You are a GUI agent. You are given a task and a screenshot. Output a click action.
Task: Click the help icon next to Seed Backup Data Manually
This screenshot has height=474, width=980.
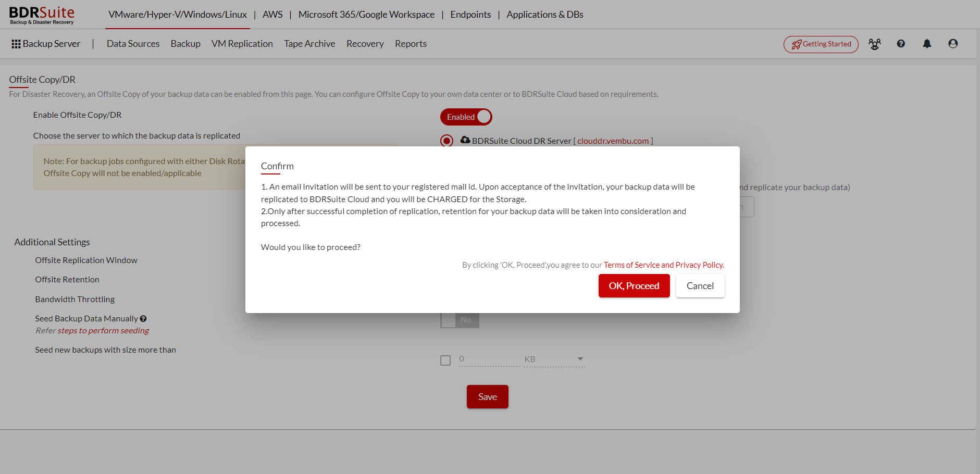click(x=143, y=319)
